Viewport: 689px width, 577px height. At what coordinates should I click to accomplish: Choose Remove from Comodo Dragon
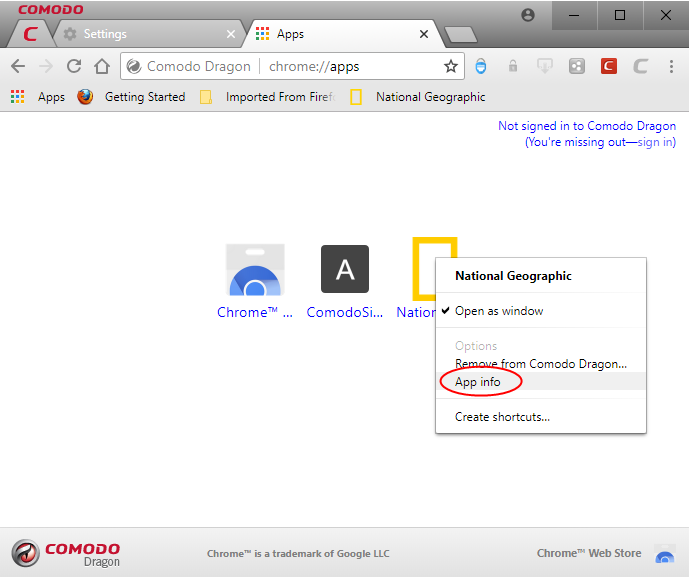(541, 364)
